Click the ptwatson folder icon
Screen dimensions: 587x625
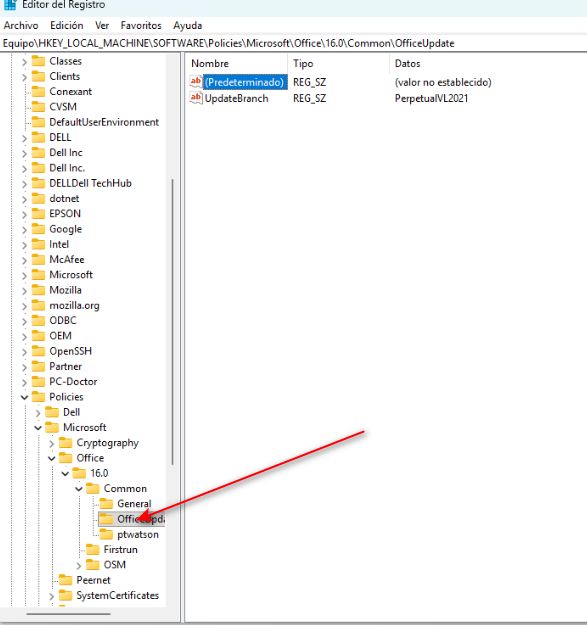pyautogui.click(x=106, y=534)
